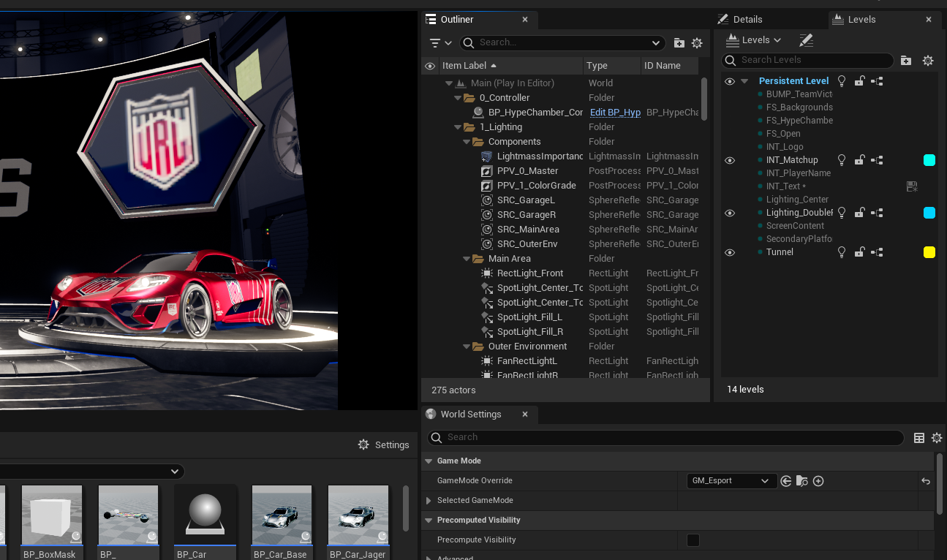Click the INT_Matchup cyan color swatch
The width and height of the screenshot is (947, 560).
tap(929, 160)
